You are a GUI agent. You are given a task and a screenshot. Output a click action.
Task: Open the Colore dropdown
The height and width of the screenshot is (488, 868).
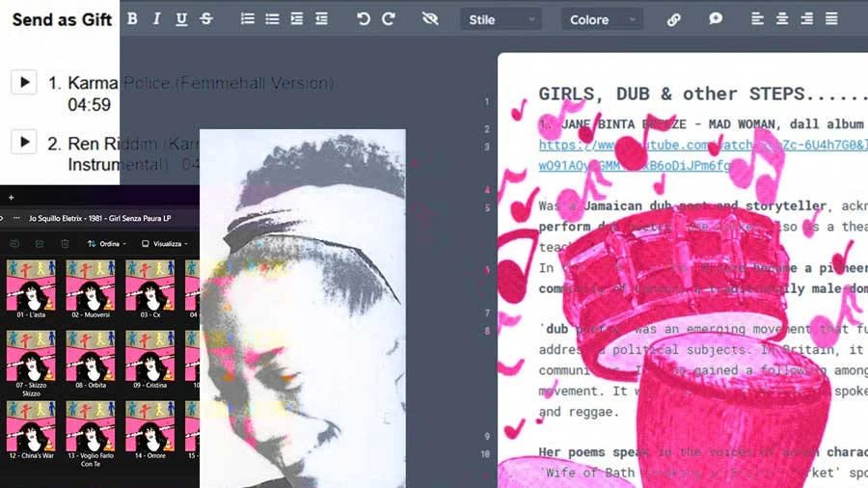tap(602, 19)
